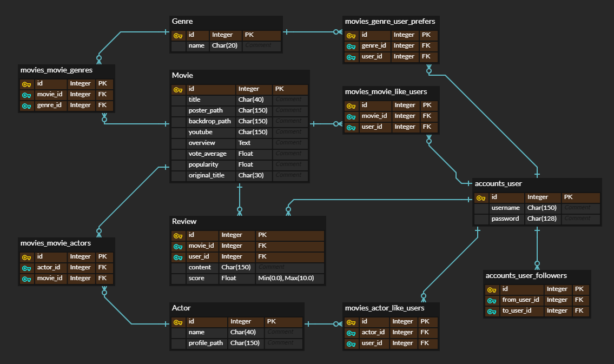Select the key icon on Actor id column
614x364 pixels.
(177, 321)
